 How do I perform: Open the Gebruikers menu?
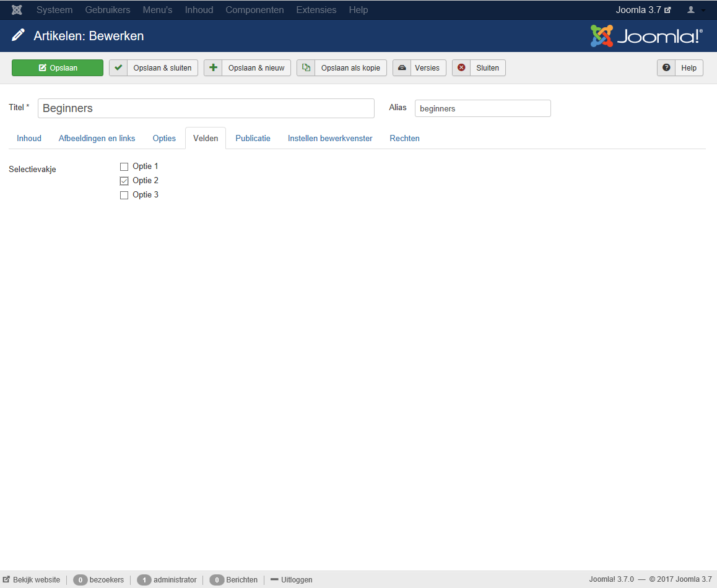(108, 10)
